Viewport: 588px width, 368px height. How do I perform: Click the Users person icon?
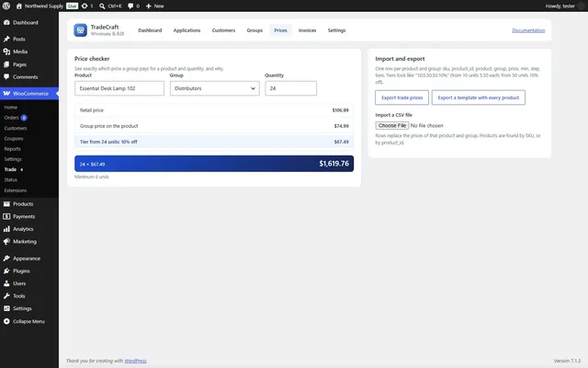[6, 283]
